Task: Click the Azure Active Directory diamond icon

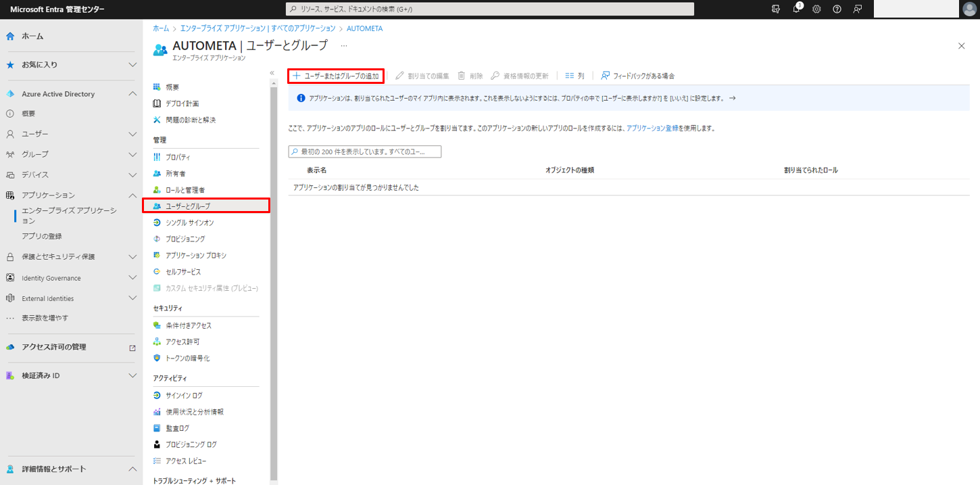Action: tap(10, 94)
